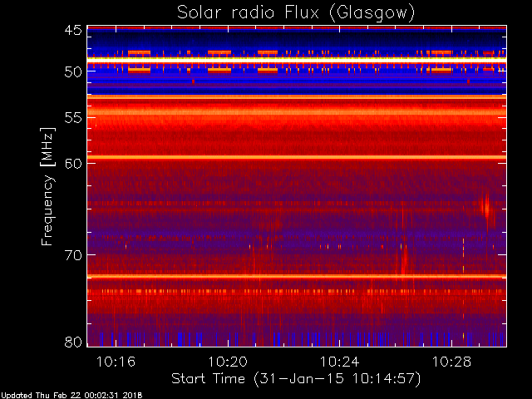Click the 10:16 time tick label

pos(116,362)
